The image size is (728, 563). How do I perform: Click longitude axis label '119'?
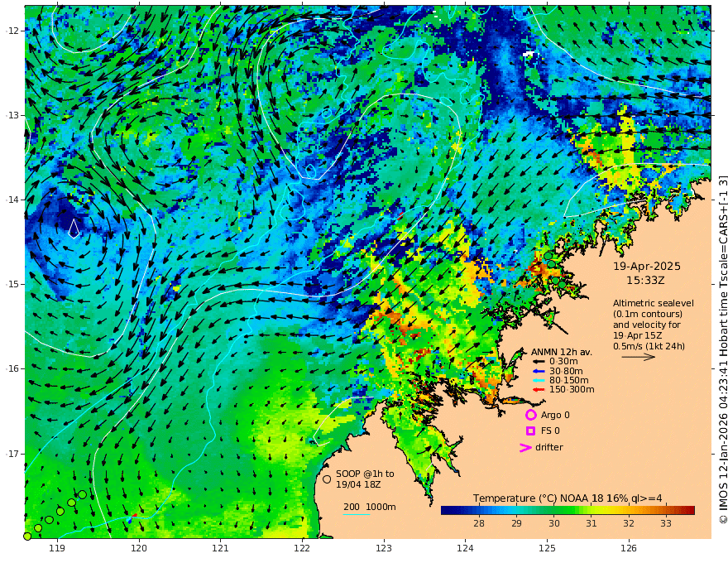(57, 549)
